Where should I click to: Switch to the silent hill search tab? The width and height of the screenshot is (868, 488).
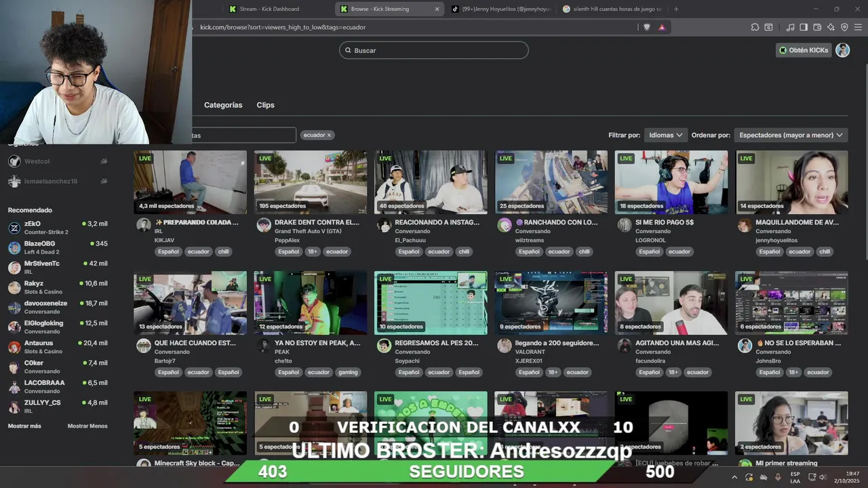612,9
